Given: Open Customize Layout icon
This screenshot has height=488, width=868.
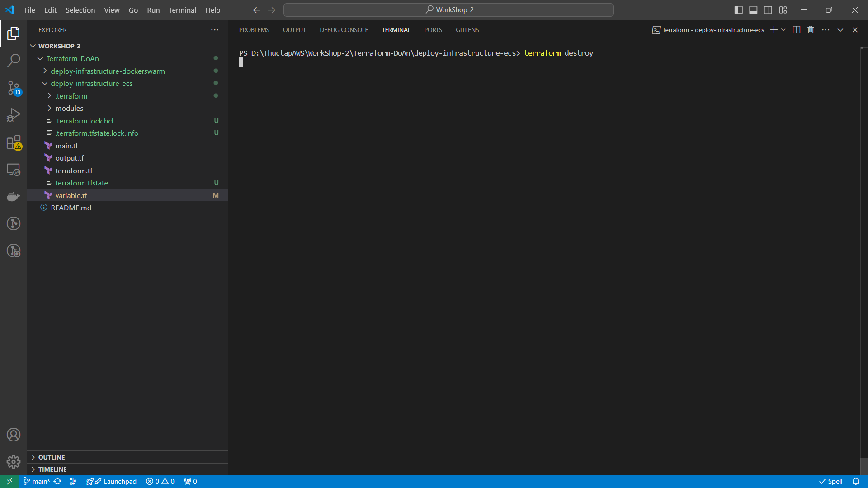Looking at the screenshot, I should coord(783,10).
